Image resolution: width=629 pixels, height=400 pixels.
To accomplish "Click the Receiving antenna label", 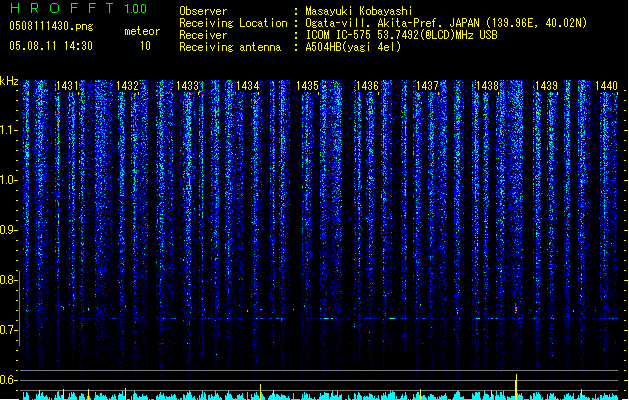I will (x=230, y=47).
